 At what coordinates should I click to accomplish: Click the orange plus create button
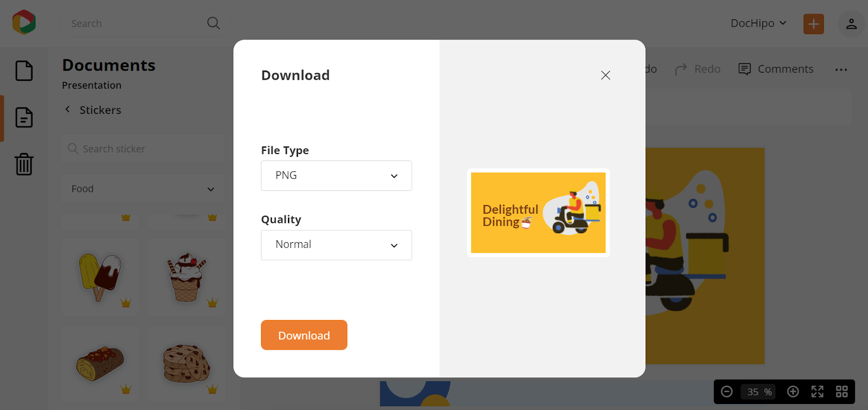[x=813, y=24]
